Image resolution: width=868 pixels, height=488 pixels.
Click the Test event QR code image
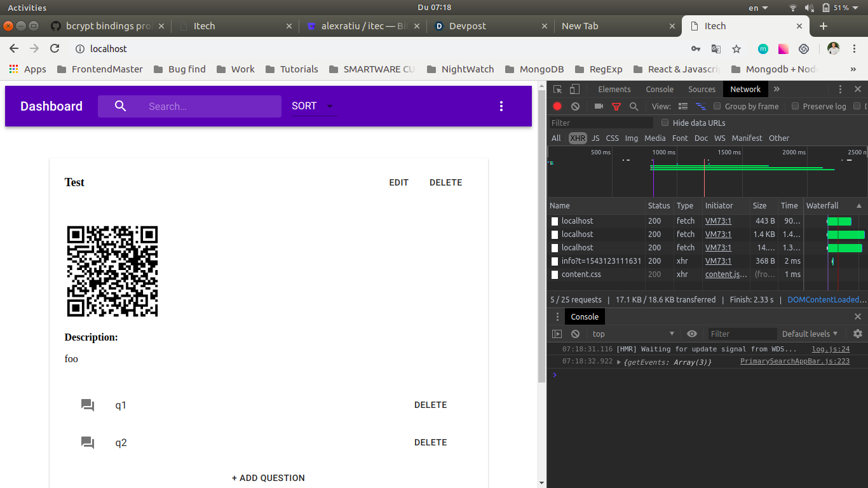click(112, 271)
